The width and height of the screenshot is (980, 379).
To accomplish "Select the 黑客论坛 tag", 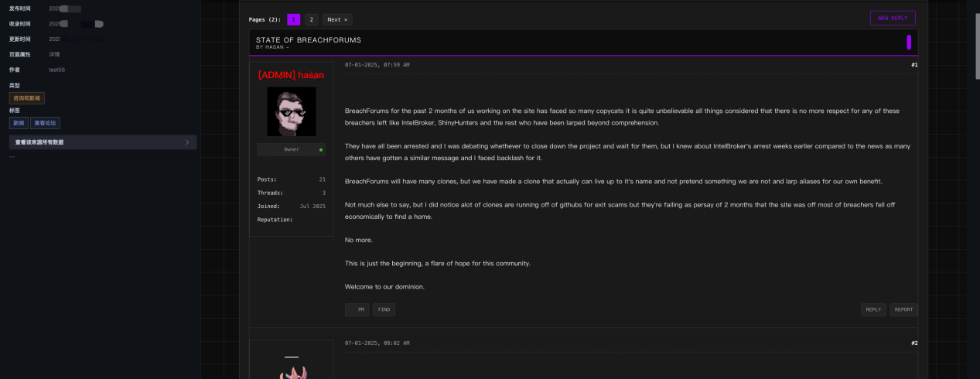I will click(x=45, y=122).
